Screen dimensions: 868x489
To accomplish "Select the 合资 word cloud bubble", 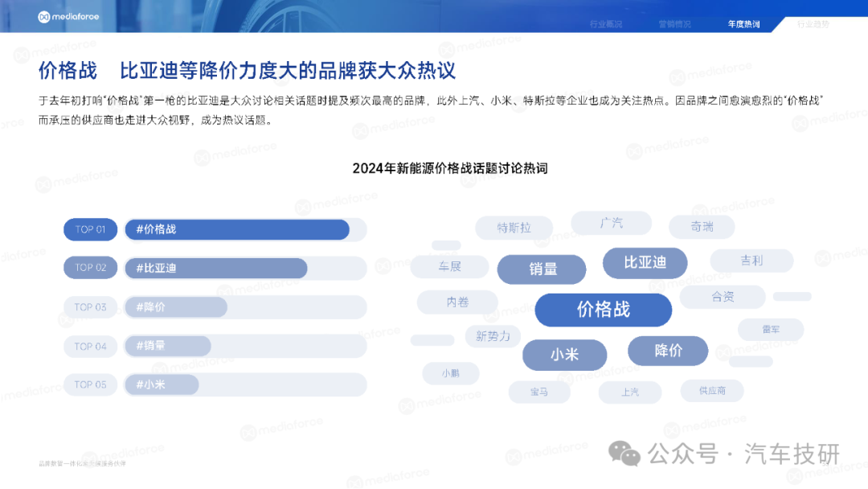I will [723, 298].
